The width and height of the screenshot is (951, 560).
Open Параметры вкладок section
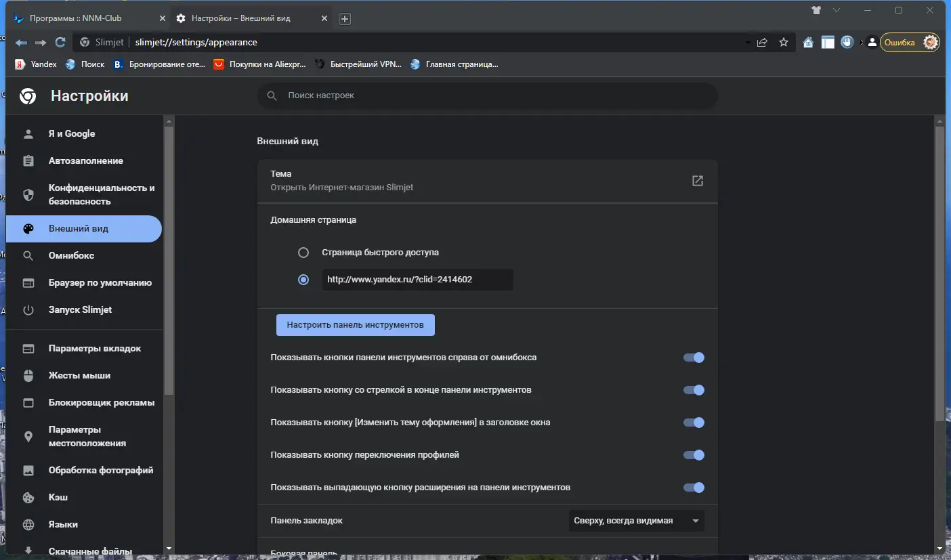click(84, 348)
